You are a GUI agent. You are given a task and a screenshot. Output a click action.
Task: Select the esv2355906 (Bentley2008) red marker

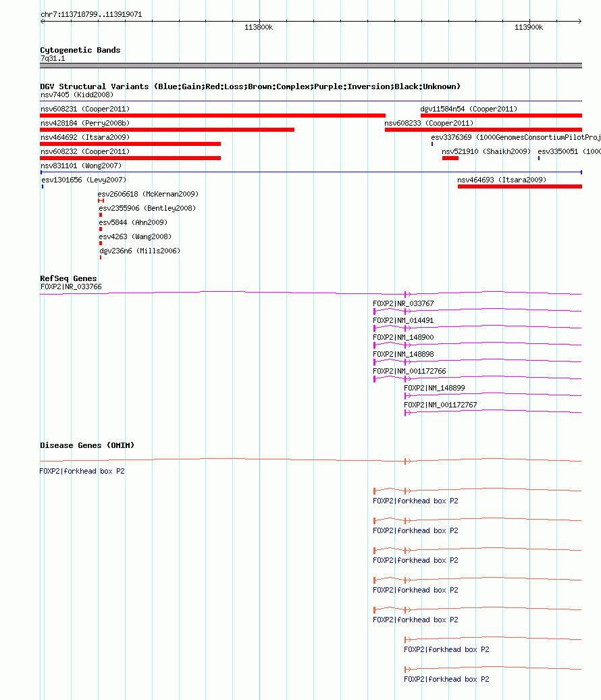[x=101, y=215]
